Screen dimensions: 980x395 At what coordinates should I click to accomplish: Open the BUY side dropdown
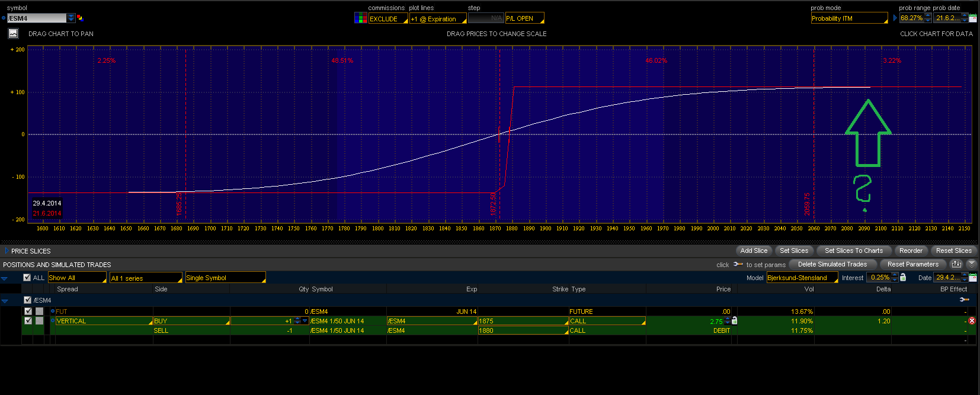point(191,321)
